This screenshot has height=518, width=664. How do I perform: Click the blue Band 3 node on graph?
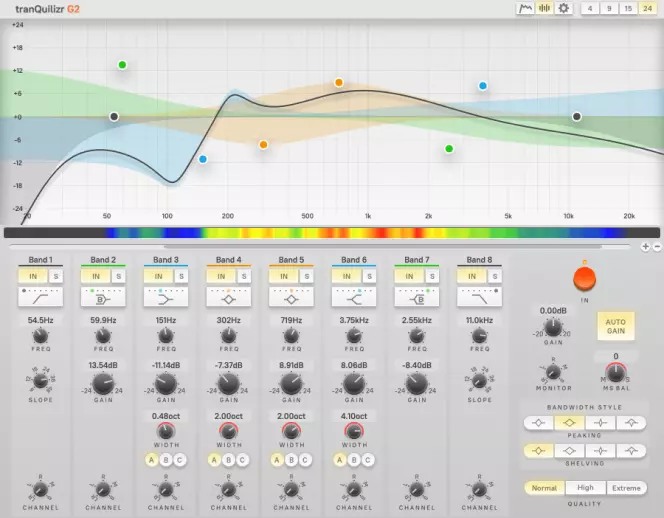click(203, 159)
